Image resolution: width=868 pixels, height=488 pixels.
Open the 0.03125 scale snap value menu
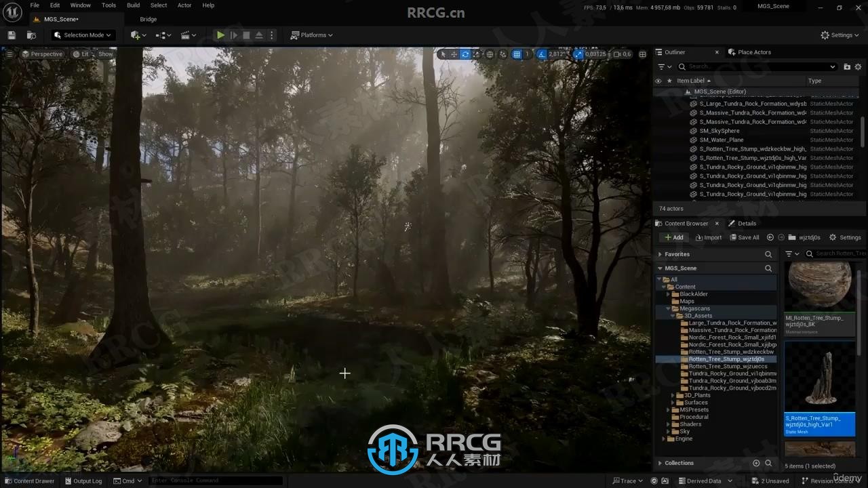tap(597, 54)
